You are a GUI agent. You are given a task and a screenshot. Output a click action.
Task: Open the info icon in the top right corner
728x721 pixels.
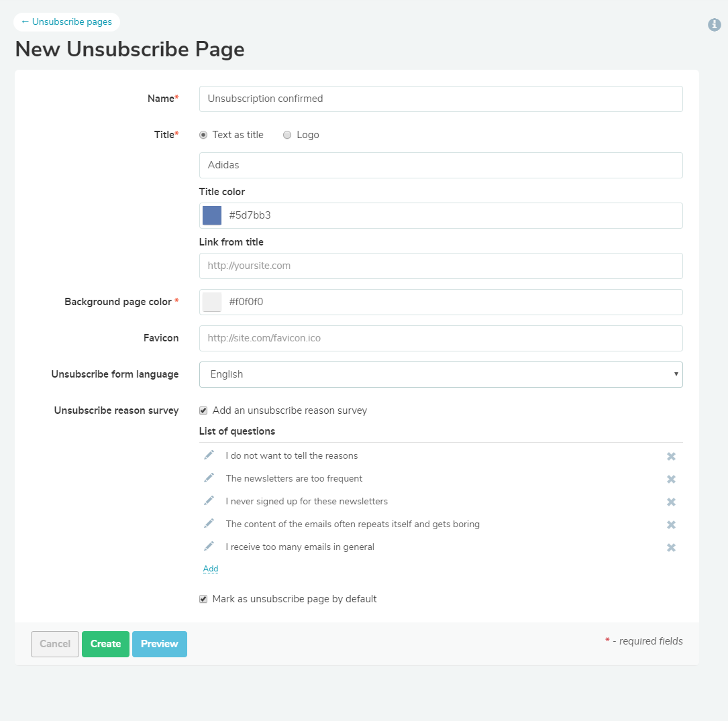714,25
